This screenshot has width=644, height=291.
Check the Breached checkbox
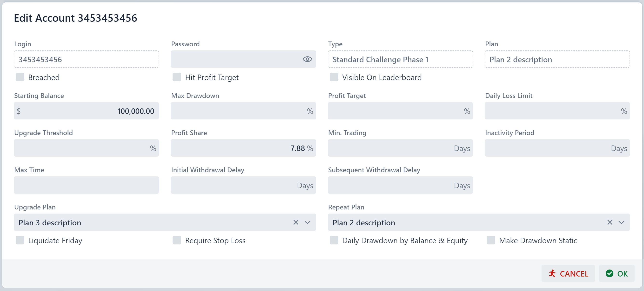click(20, 77)
